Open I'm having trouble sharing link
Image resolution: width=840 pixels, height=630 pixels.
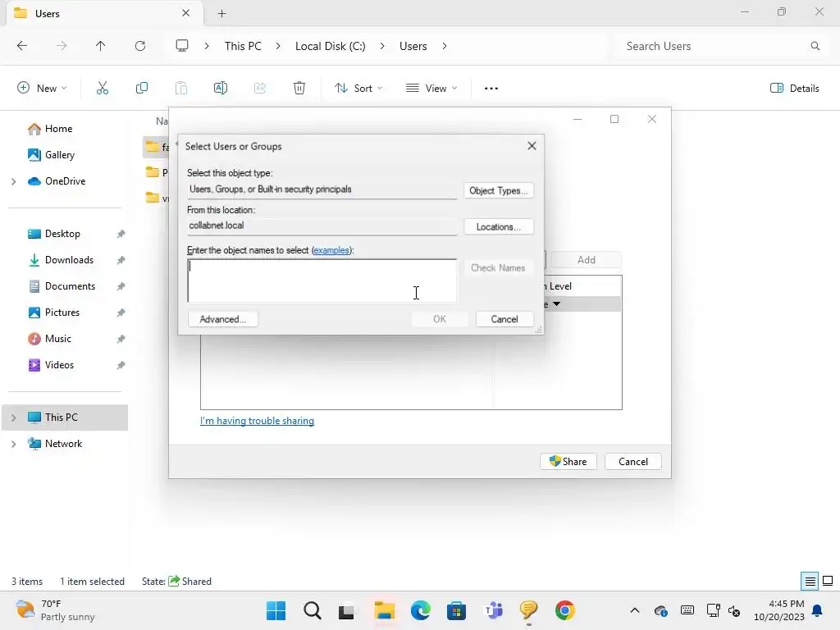257,421
